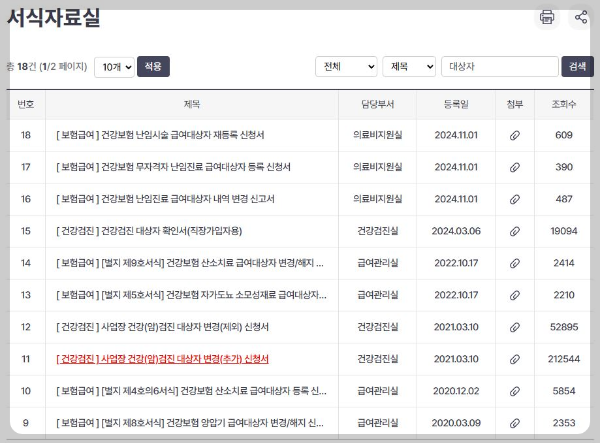Open 난임진료 급여대상자 내역 변경 신고서
The height and width of the screenshot is (443, 600).
tap(165, 199)
